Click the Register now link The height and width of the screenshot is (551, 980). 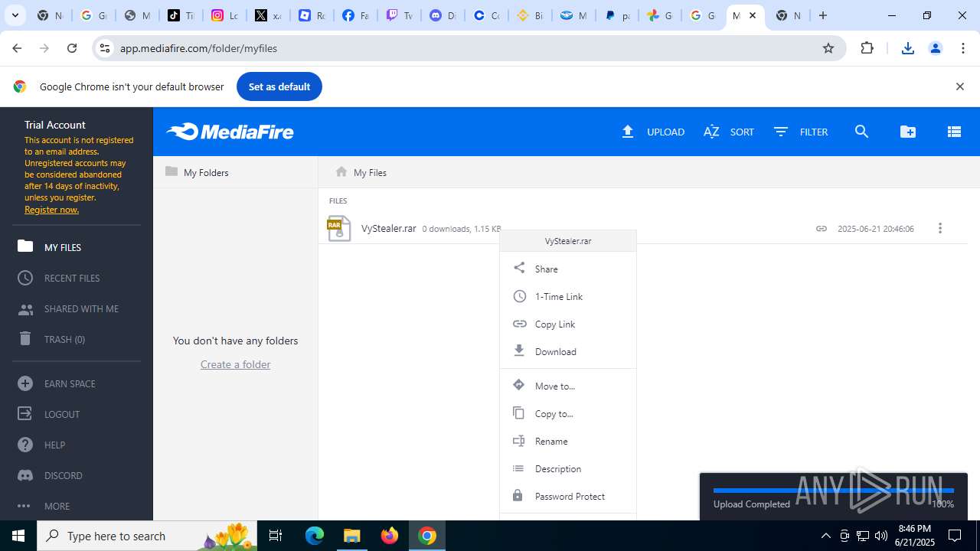click(x=51, y=210)
